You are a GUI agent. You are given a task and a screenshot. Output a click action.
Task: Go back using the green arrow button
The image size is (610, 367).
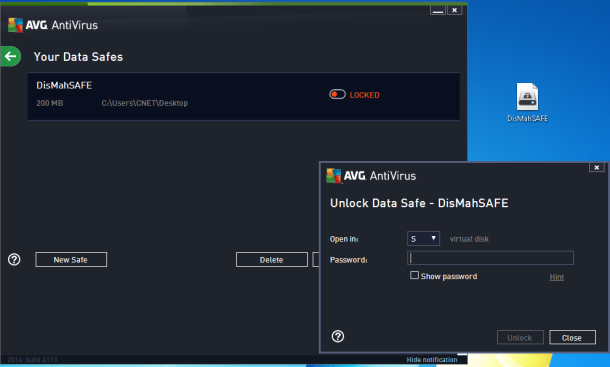(x=11, y=56)
